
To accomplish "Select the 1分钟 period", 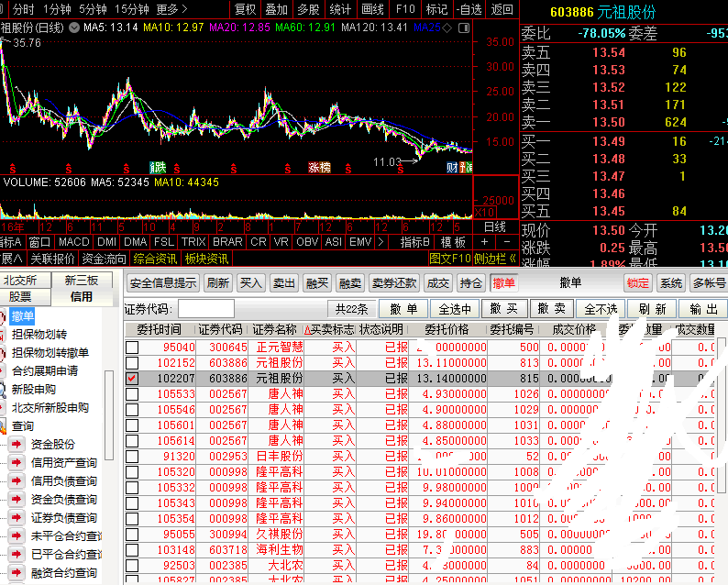I will point(57,9).
